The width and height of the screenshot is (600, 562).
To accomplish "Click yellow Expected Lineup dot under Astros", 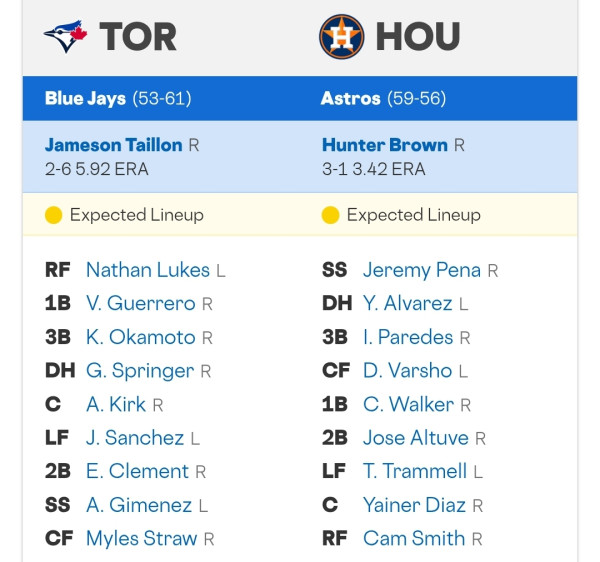I will point(330,215).
